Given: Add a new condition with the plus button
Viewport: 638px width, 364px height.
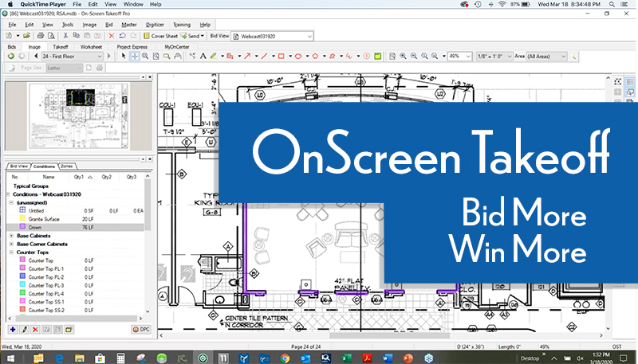Looking at the screenshot, I should [x=13, y=330].
